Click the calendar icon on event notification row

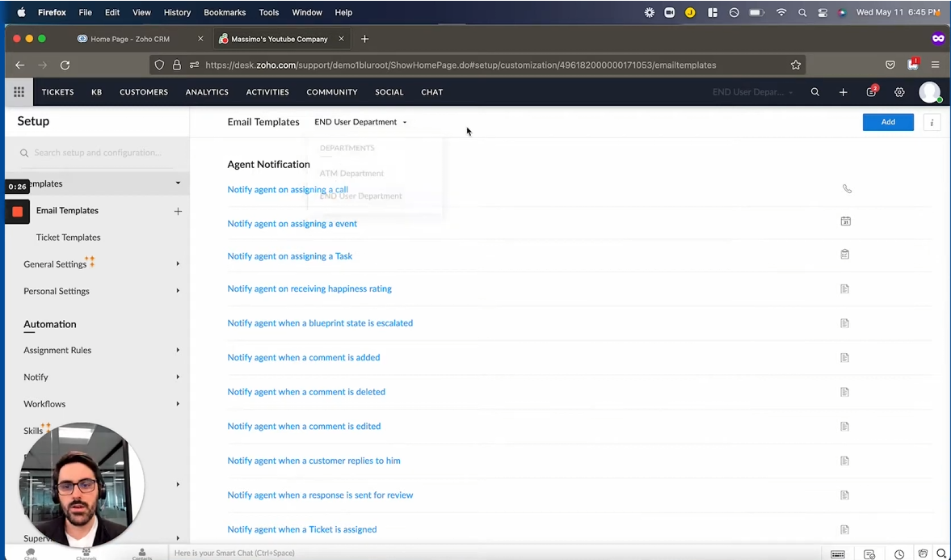tap(845, 221)
